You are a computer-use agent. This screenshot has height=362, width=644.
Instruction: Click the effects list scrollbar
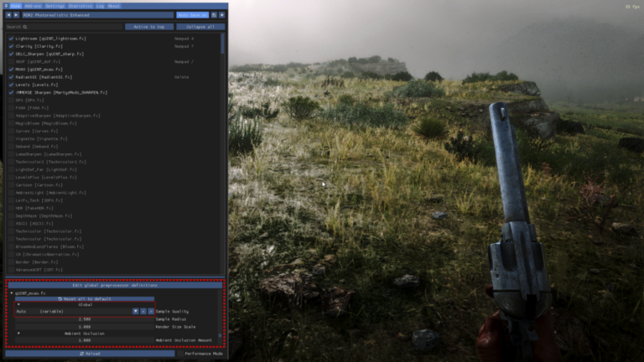tap(222, 43)
